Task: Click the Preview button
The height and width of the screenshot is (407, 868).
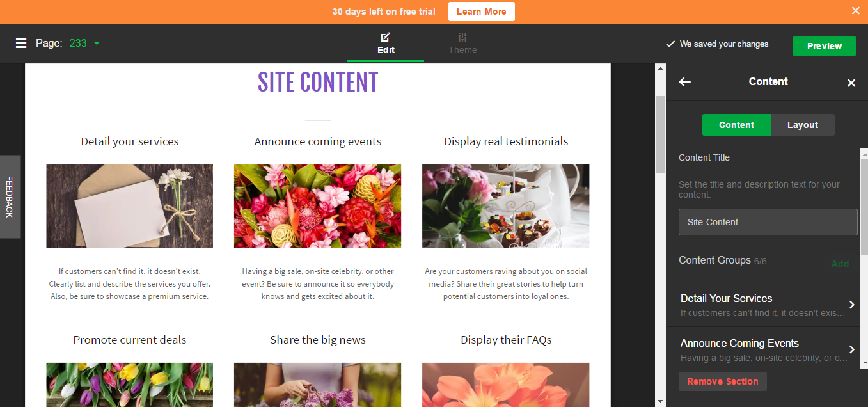Action: click(x=825, y=46)
